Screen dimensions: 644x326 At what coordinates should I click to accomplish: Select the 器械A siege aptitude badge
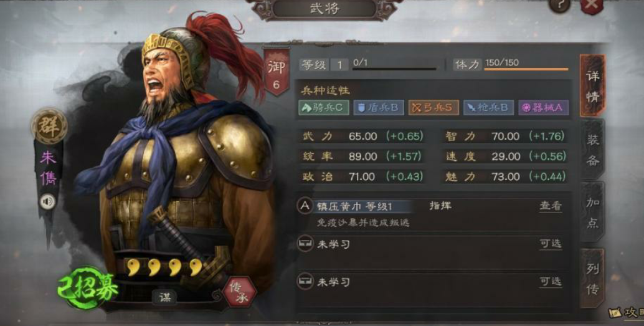tap(543, 108)
